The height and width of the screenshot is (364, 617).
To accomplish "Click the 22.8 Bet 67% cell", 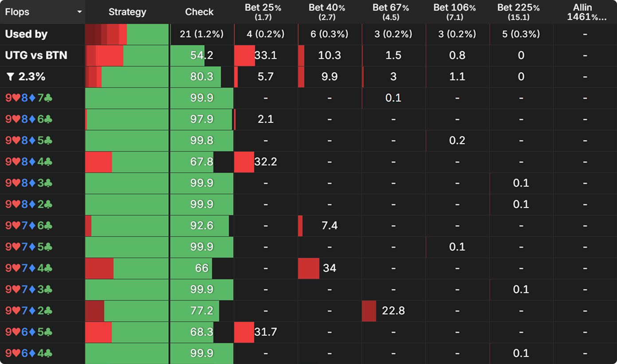I will pos(393,311).
